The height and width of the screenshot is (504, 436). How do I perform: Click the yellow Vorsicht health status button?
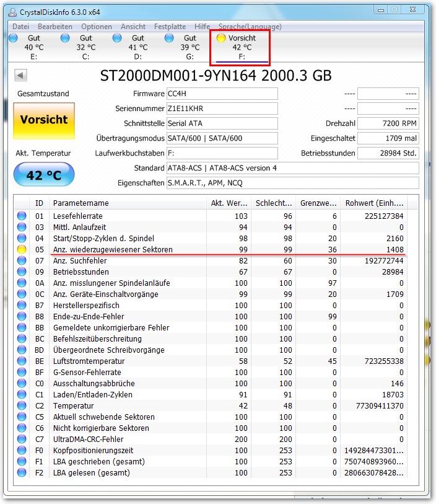pos(44,120)
